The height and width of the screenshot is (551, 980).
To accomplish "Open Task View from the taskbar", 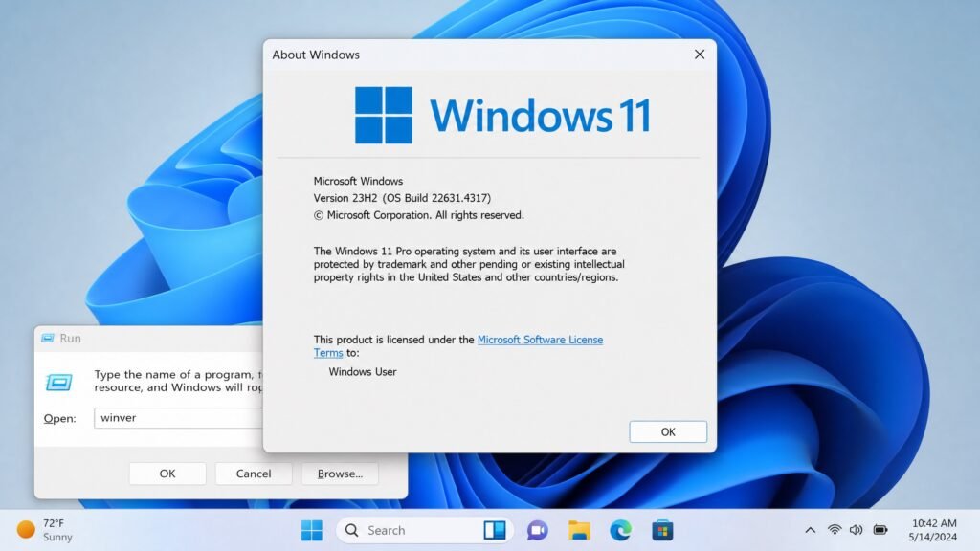I will (495, 530).
